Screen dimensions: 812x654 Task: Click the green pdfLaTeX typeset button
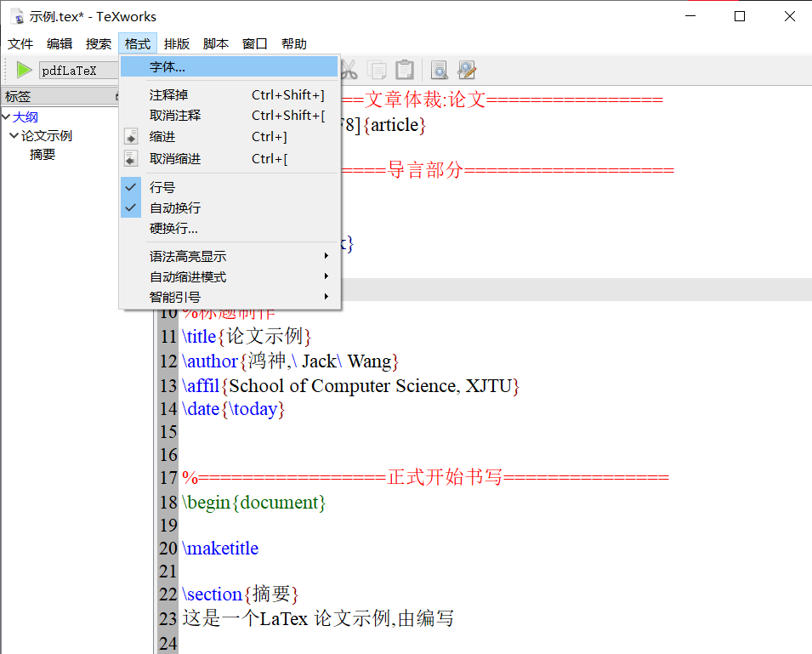(x=23, y=70)
